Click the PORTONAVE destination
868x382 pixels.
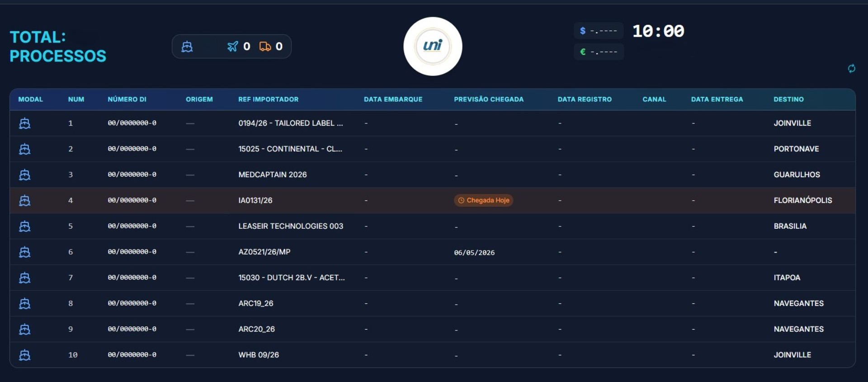[796, 149]
